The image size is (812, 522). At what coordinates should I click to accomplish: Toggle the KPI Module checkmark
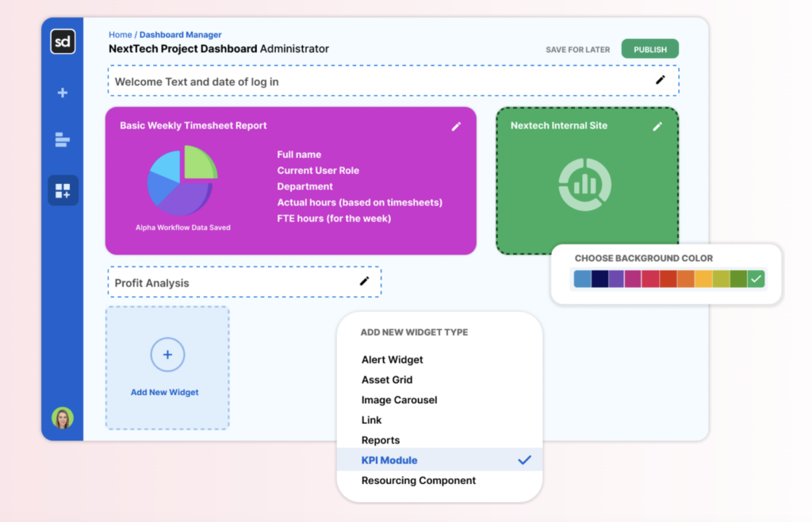pos(524,460)
